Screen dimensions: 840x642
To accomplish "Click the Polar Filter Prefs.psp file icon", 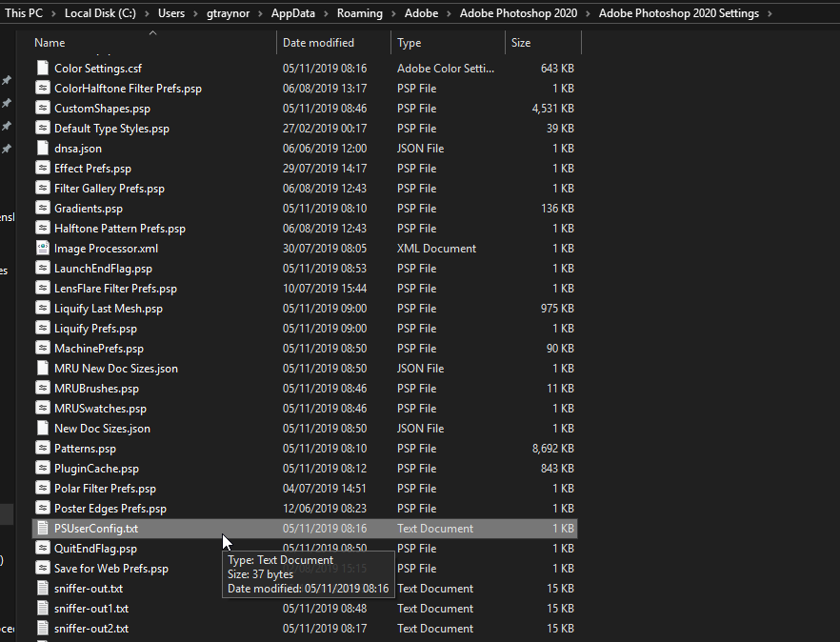I will click(x=42, y=489).
